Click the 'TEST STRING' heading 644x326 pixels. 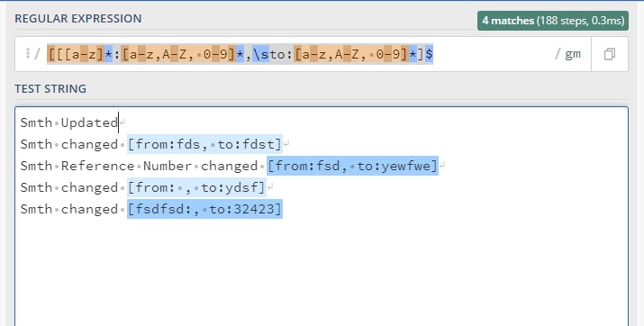pyautogui.click(x=50, y=88)
